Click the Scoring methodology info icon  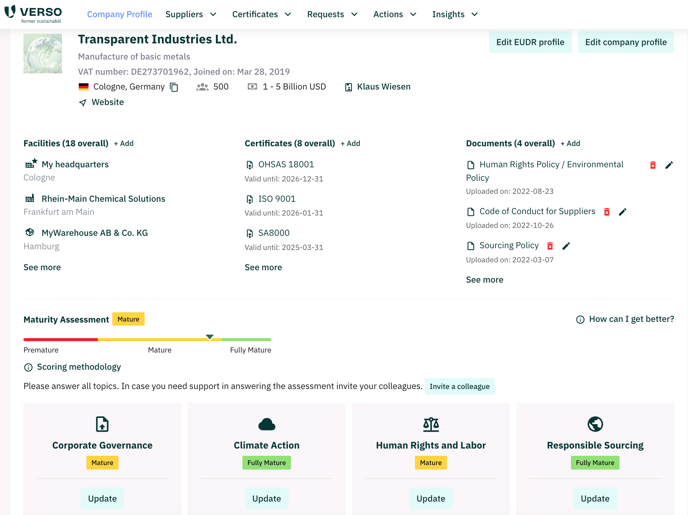[x=28, y=367]
